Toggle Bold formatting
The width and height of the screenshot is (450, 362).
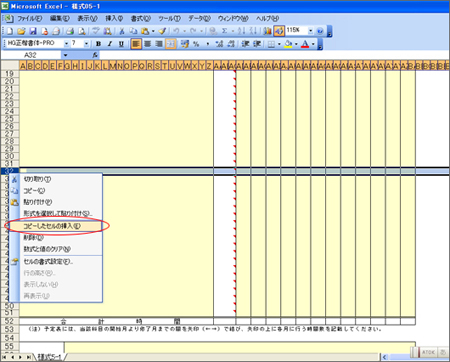click(x=98, y=44)
